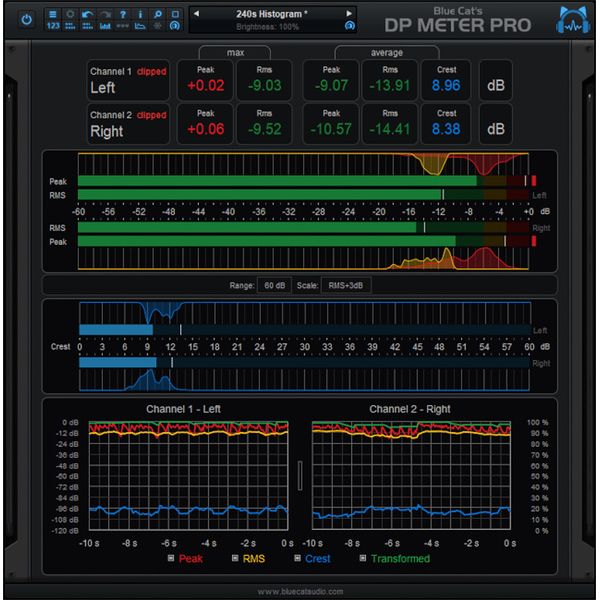
Task: Reset Channel 1 'clipped' indicator
Action: (152, 71)
